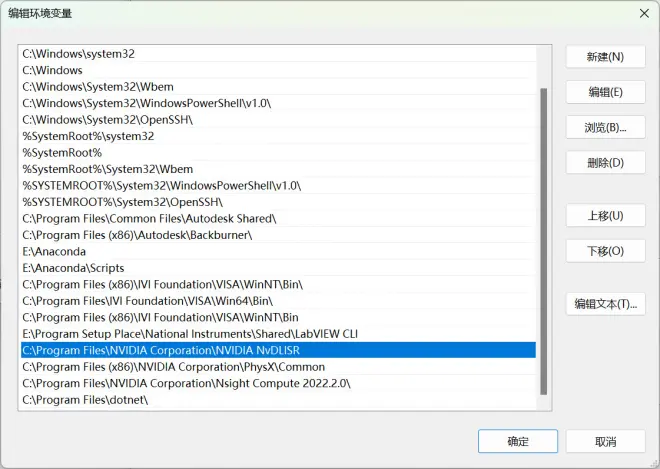Select C:\Windows\System32\Wbem entry
660x469 pixels.
pos(278,87)
